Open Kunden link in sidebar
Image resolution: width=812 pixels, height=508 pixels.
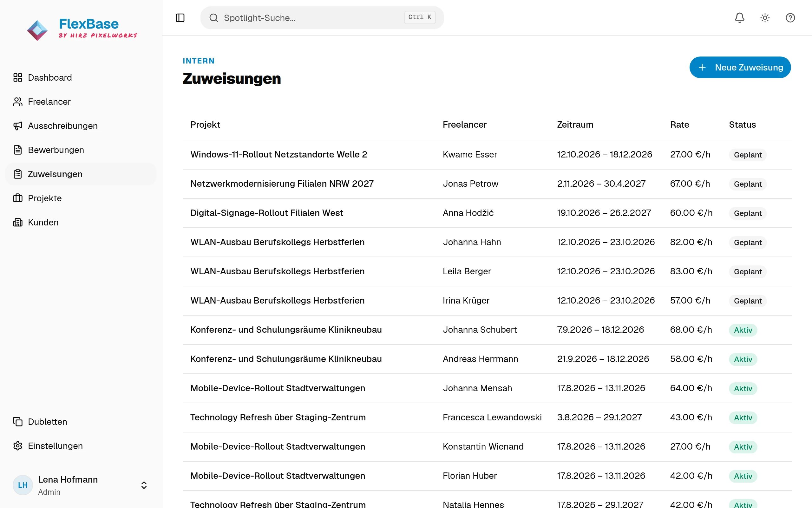pyautogui.click(x=81, y=223)
